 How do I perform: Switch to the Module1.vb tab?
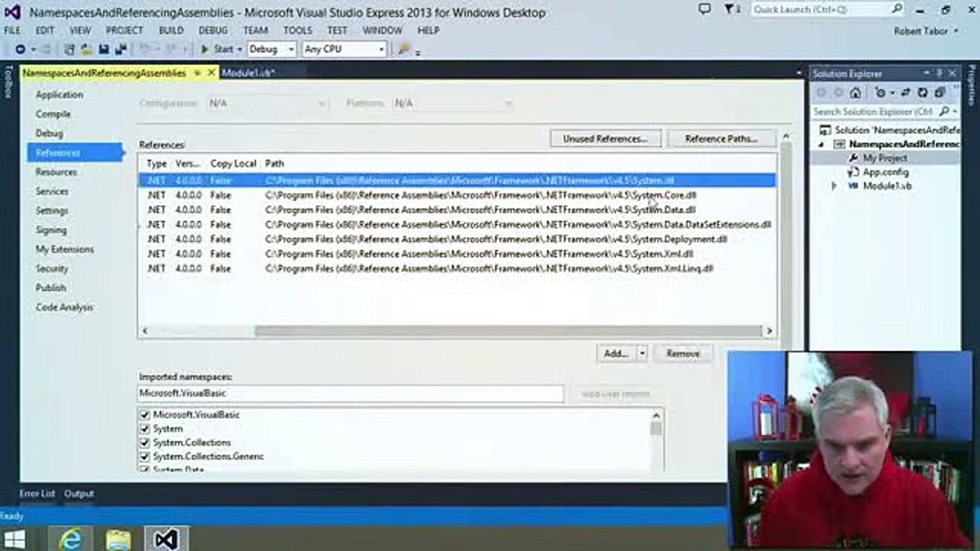[x=247, y=73]
